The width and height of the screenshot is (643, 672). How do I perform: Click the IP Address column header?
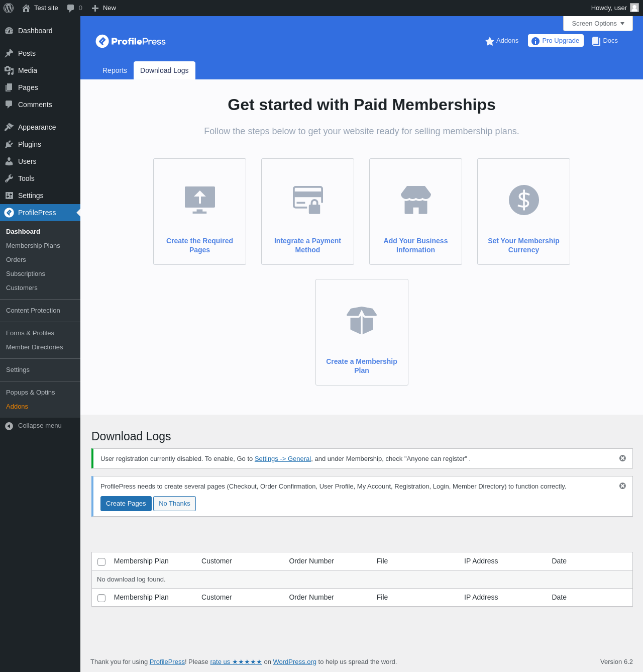click(x=481, y=561)
